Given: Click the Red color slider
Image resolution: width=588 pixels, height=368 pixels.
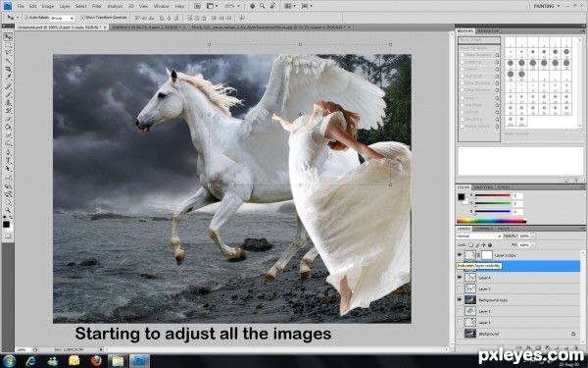Looking at the screenshot, I should pos(492,195).
